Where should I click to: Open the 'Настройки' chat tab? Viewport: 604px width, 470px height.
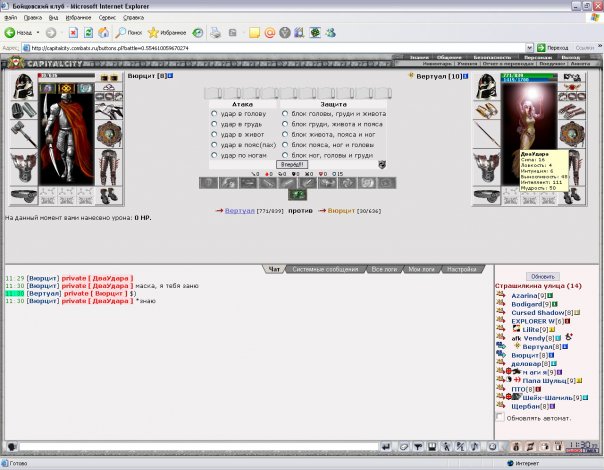tap(461, 269)
